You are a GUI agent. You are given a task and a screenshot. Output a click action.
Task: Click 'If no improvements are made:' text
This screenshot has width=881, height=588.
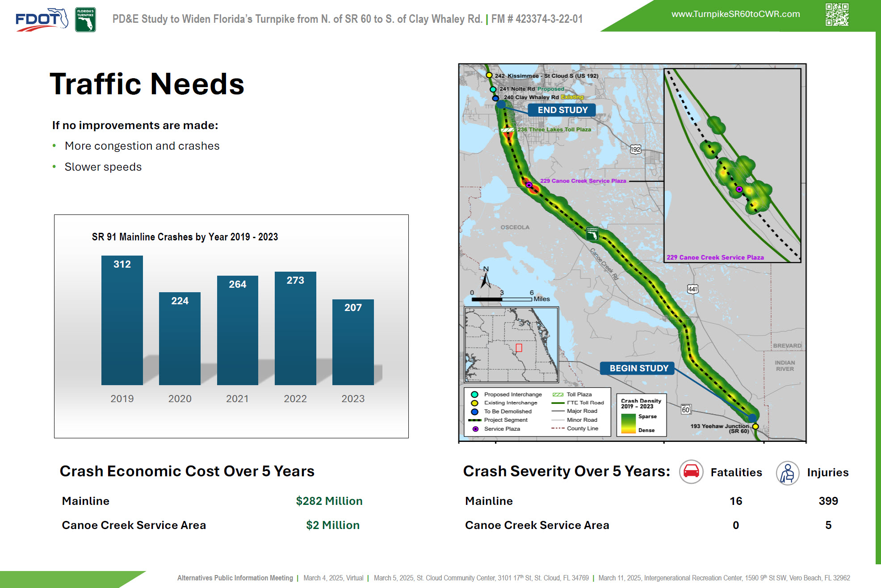click(x=135, y=125)
